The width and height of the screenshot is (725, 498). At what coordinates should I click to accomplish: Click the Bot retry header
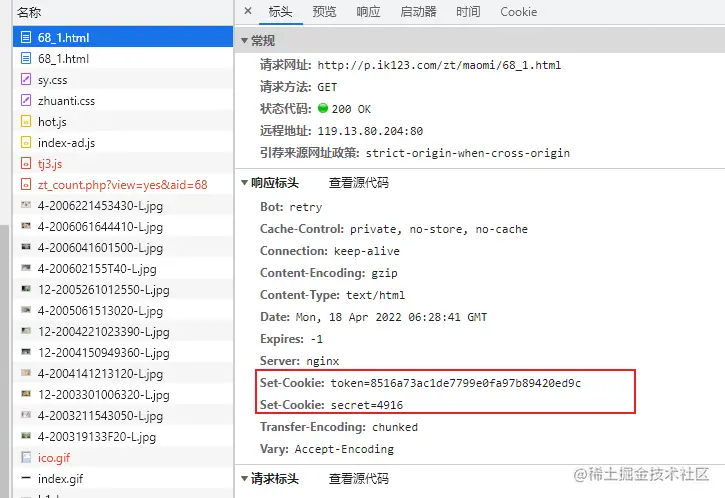(291, 207)
